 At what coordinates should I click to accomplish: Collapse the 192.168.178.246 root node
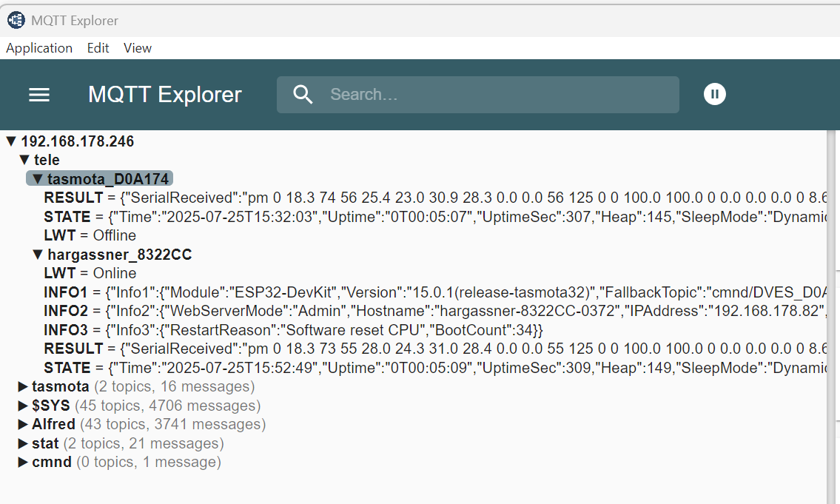tap(11, 141)
